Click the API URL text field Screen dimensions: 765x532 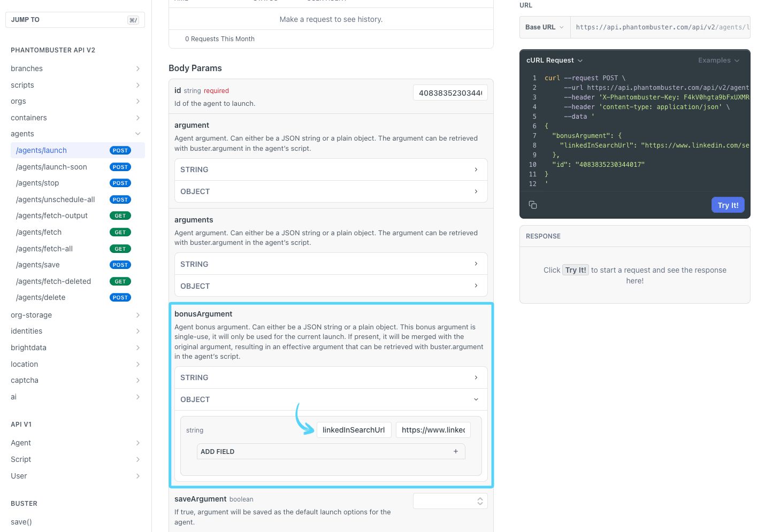pyautogui.click(x=660, y=27)
